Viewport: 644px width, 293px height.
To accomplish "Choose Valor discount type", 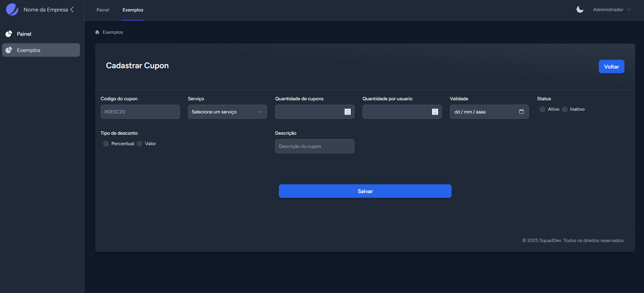I will coord(139,144).
